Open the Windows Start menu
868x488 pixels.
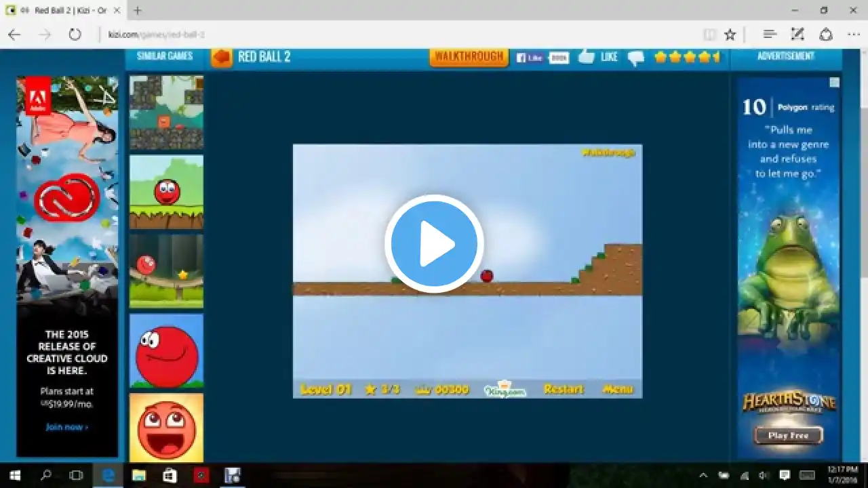click(x=15, y=475)
